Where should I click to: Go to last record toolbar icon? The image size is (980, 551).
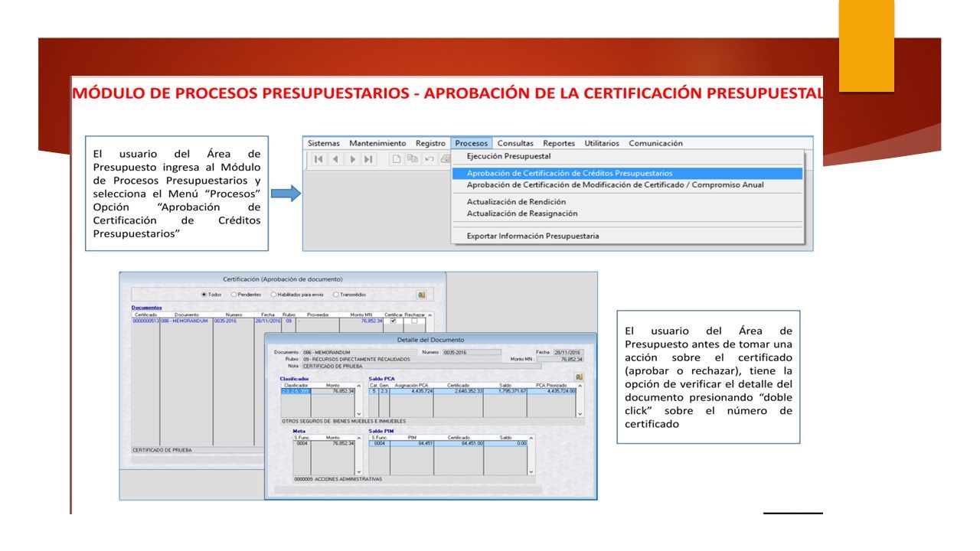[x=368, y=159]
